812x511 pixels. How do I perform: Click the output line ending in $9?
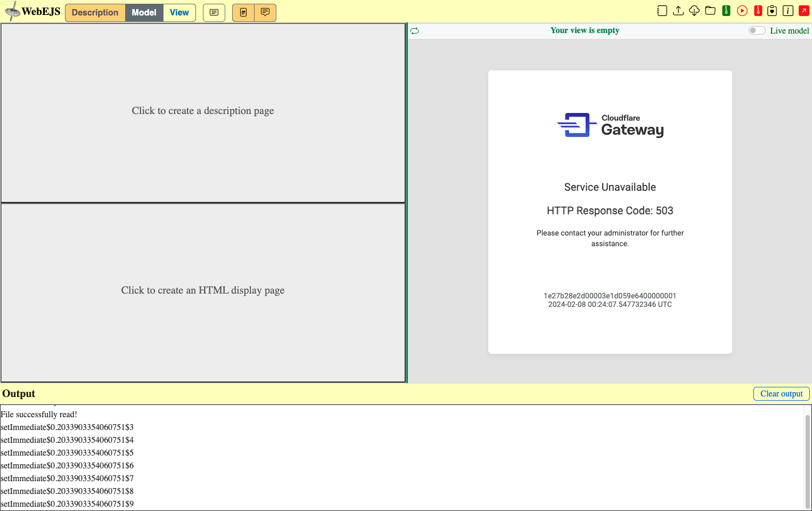[67, 504]
